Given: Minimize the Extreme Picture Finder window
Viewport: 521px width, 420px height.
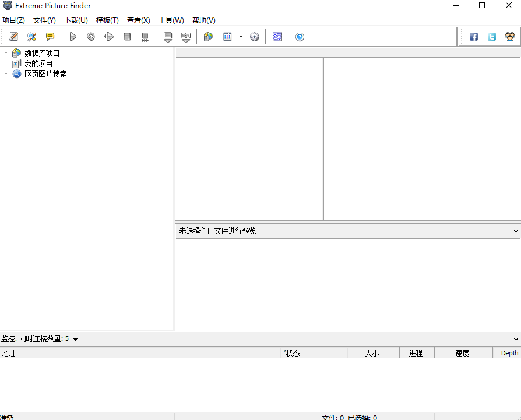Looking at the screenshot, I should 456,5.
